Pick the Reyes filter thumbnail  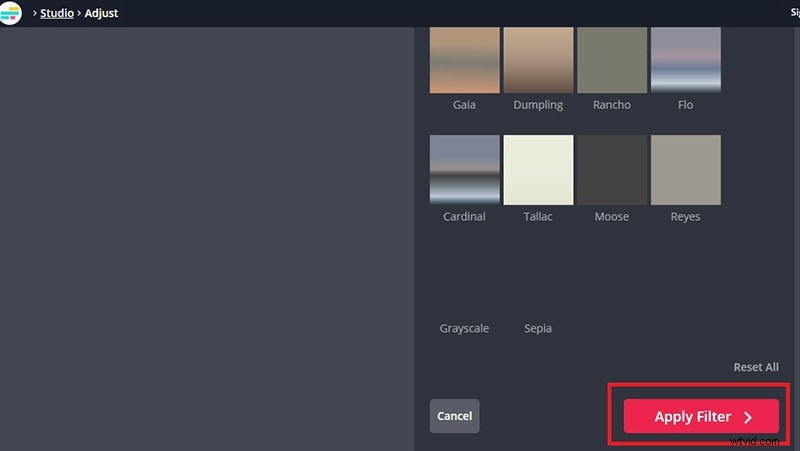686,170
